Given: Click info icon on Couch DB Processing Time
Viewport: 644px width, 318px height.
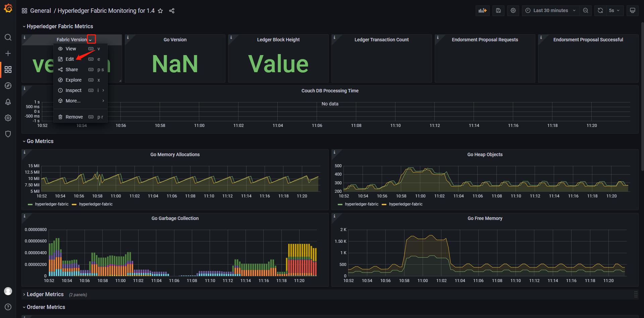Looking at the screenshot, I should [24, 89].
